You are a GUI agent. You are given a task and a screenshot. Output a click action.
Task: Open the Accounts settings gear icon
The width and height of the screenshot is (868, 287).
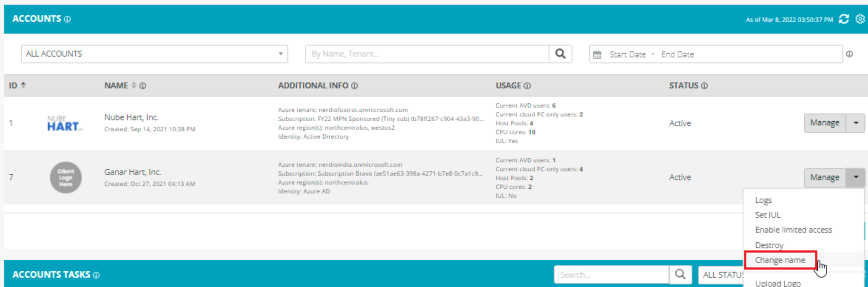(x=860, y=19)
